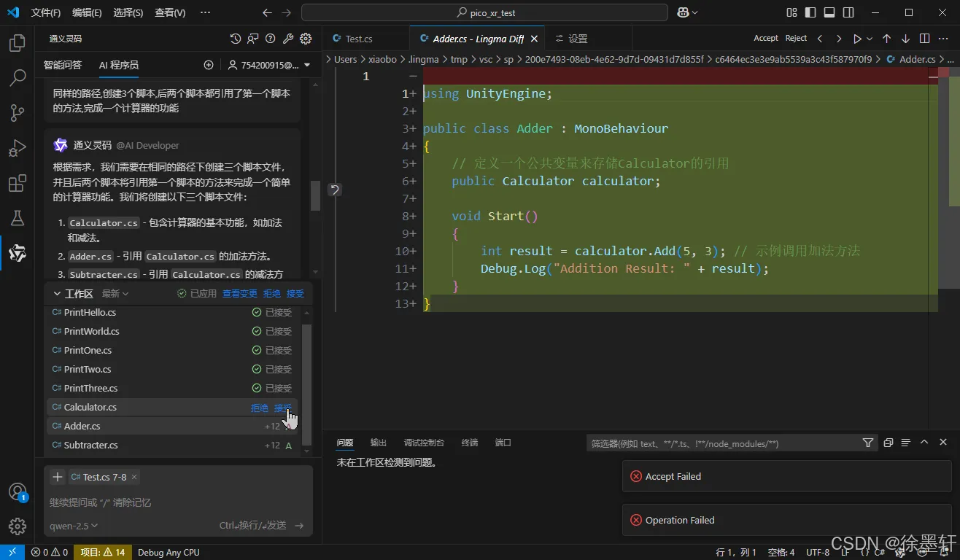
Task: Collapse all problems in panel
Action: 888,443
